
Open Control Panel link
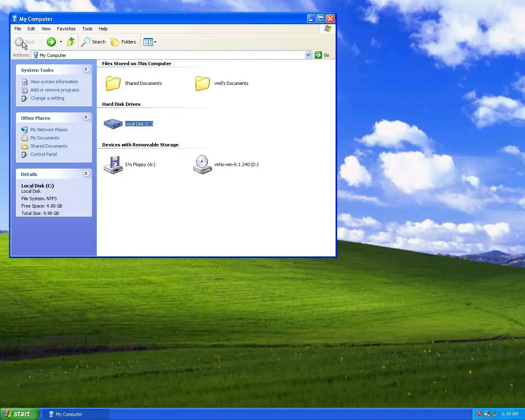(43, 154)
